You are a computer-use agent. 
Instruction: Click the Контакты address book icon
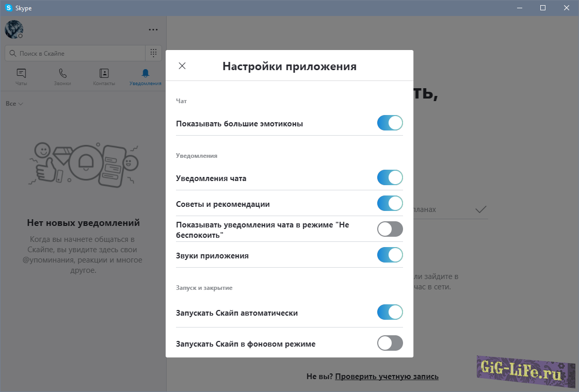click(x=104, y=73)
